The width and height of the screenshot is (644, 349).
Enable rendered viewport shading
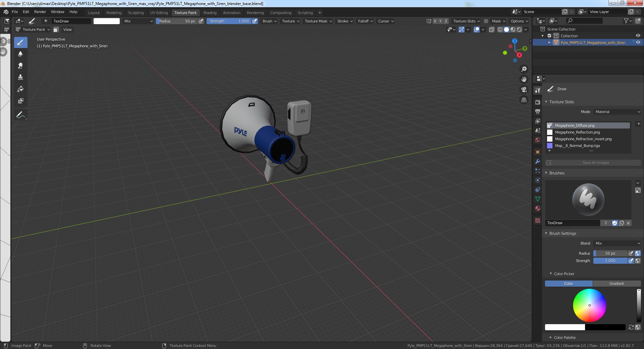[519, 30]
